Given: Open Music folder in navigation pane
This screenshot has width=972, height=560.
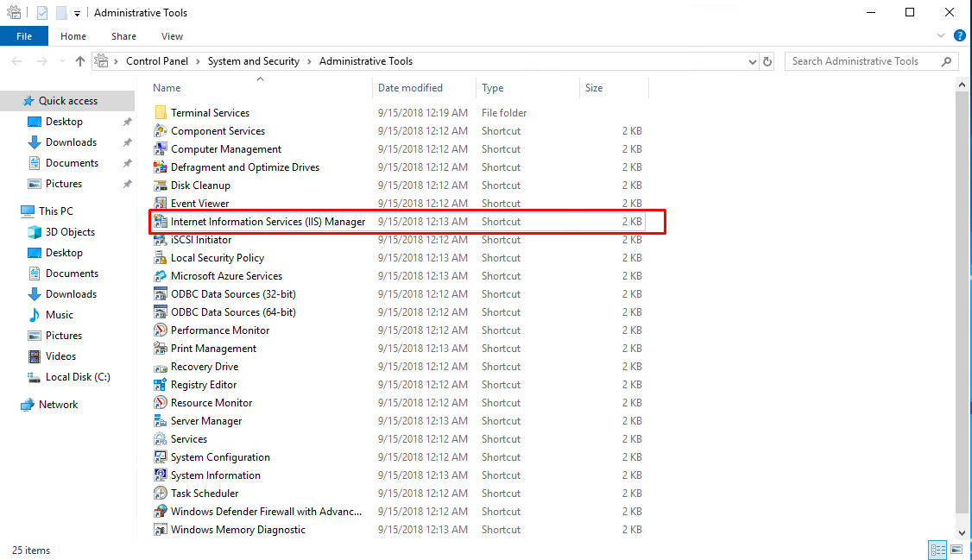Looking at the screenshot, I should 59,315.
